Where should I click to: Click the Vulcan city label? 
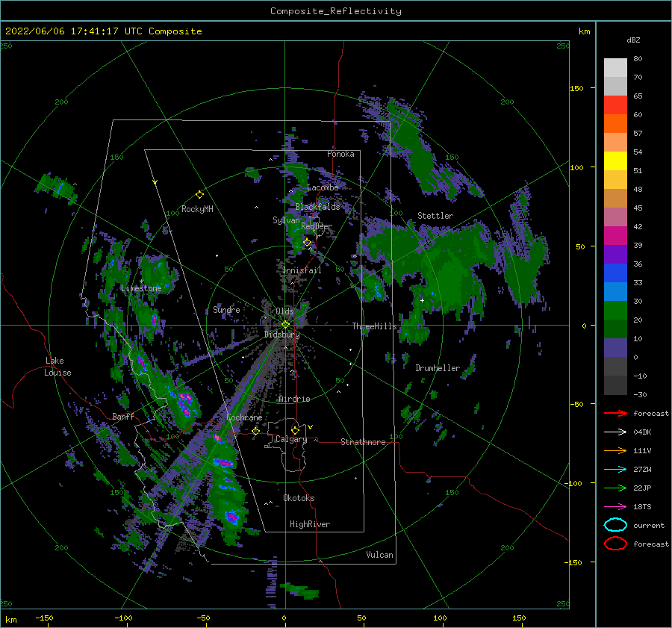[379, 555]
